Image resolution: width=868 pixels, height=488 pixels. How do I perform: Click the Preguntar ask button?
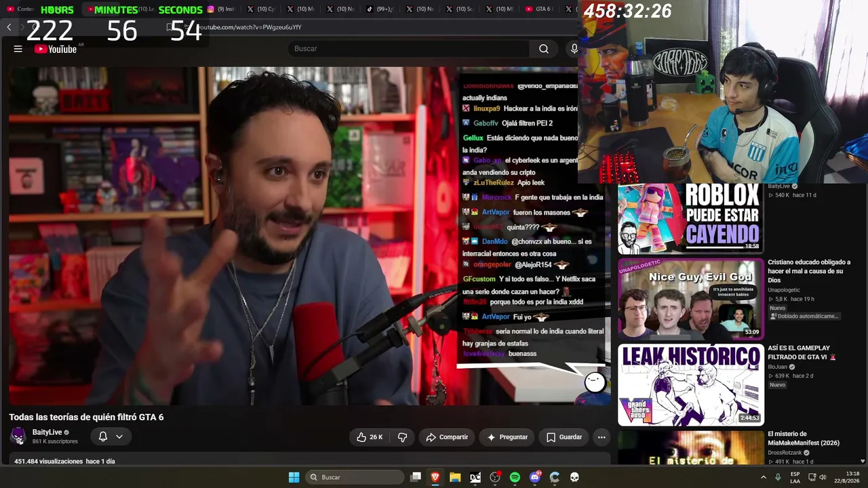[507, 437]
